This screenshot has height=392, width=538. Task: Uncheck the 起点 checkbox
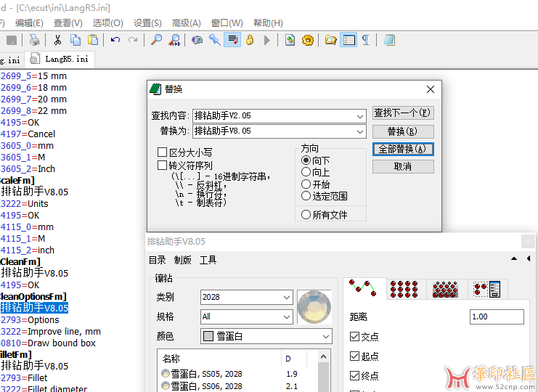tap(354, 356)
